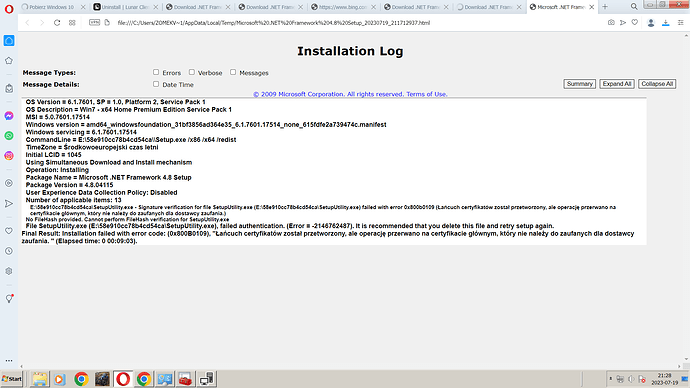This screenshot has width=690, height=388.
Task: Go forward with the forward arrow
Action: tap(42, 22)
